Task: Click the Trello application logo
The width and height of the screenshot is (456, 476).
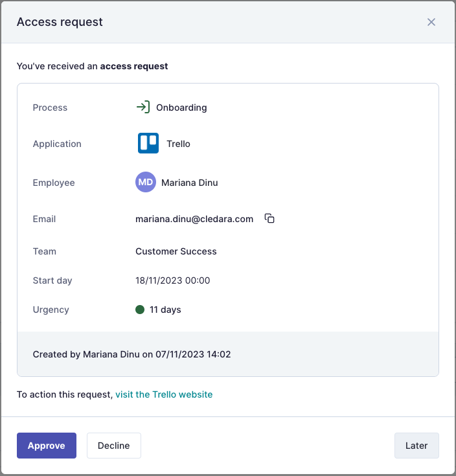Action: click(x=148, y=143)
